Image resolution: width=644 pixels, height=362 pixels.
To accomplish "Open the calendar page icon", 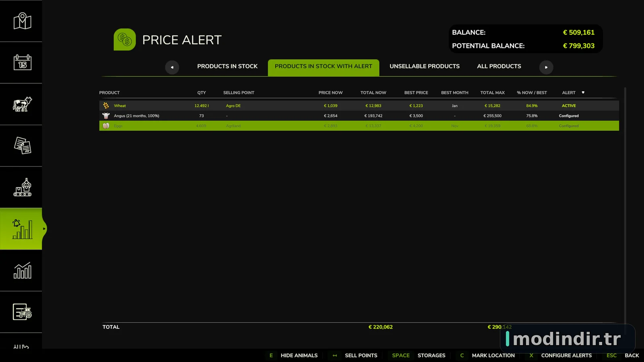I will point(22,62).
